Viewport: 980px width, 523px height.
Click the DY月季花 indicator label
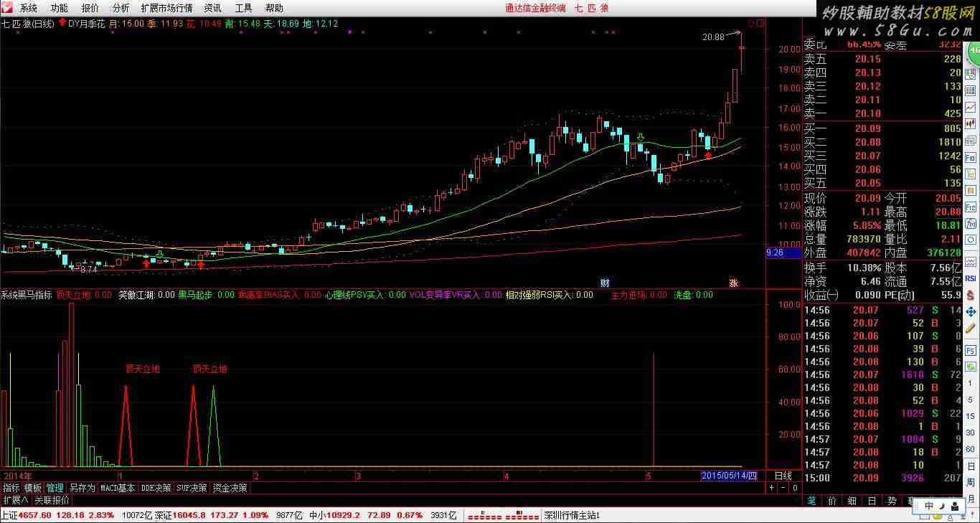click(x=86, y=24)
